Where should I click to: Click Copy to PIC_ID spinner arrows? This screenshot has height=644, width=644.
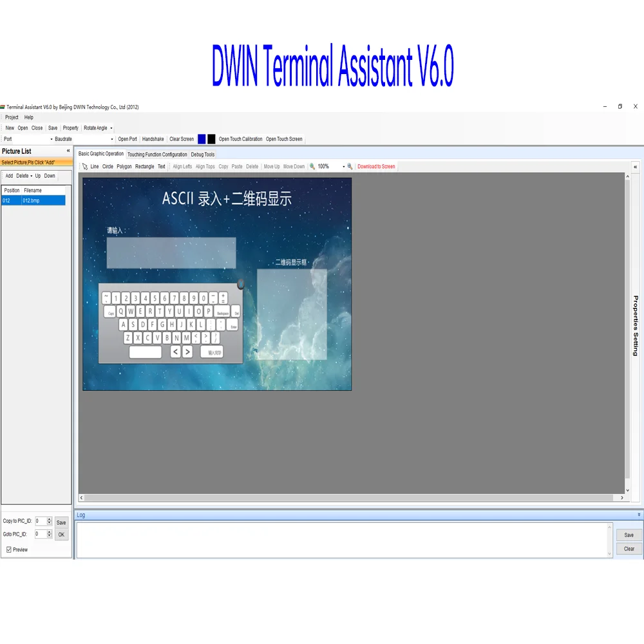[x=50, y=521]
